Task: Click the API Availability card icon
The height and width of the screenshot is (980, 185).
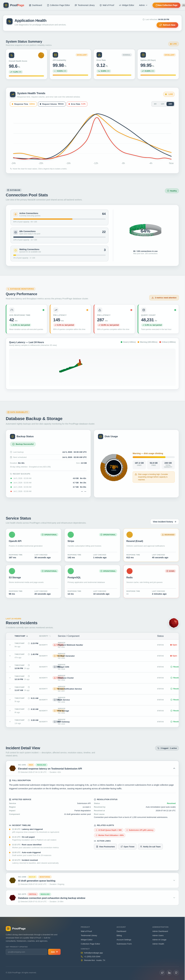Action: (55, 55)
